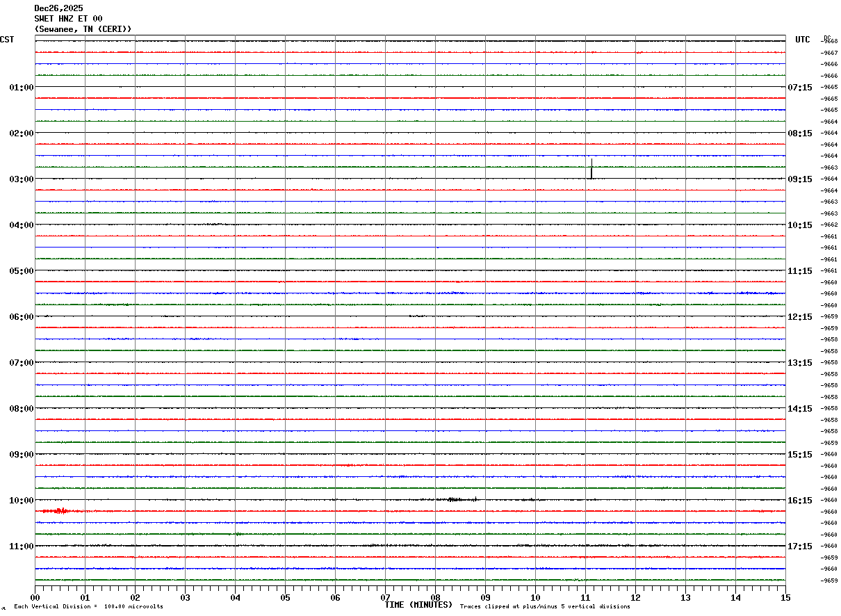Select the 12:15 UTC time label
This screenshot has height=616, width=841.
(x=799, y=317)
